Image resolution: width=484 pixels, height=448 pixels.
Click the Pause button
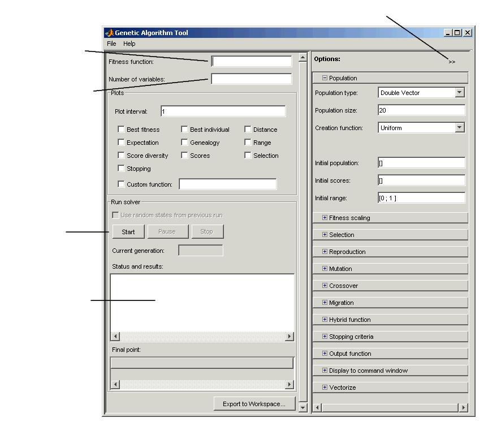[167, 231]
